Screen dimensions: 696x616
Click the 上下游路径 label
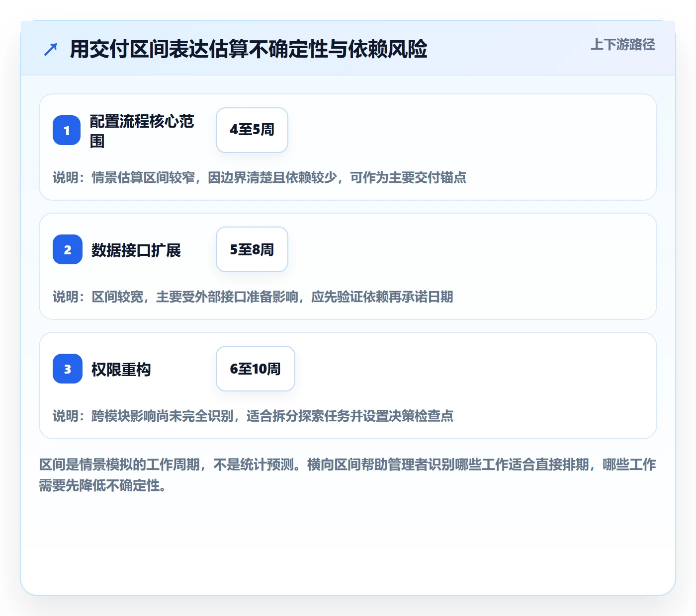pyautogui.click(x=623, y=45)
